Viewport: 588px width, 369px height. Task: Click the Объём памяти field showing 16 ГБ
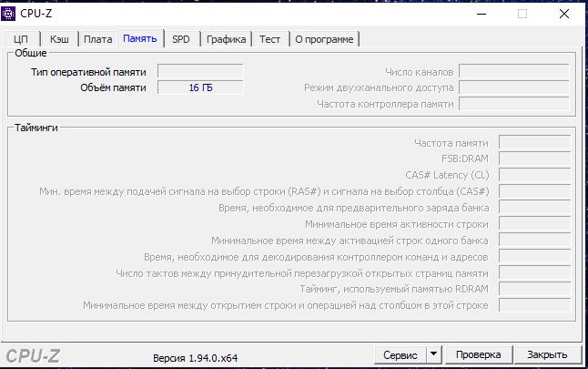point(200,87)
